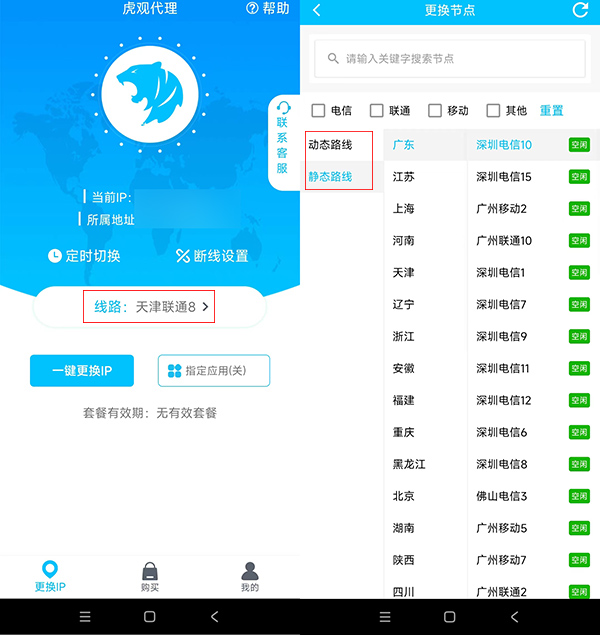600x635 pixels.
Task: Select 广东 province
Action: (404, 145)
